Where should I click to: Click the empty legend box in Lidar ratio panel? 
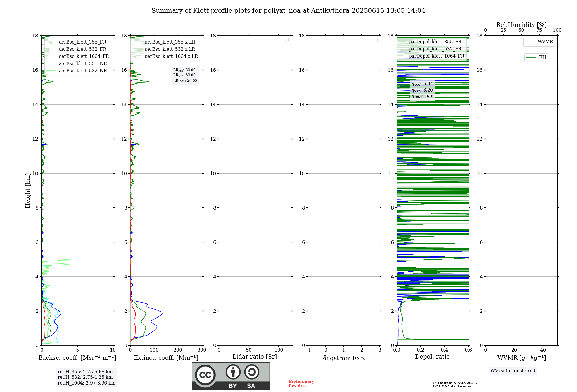click(x=287, y=40)
